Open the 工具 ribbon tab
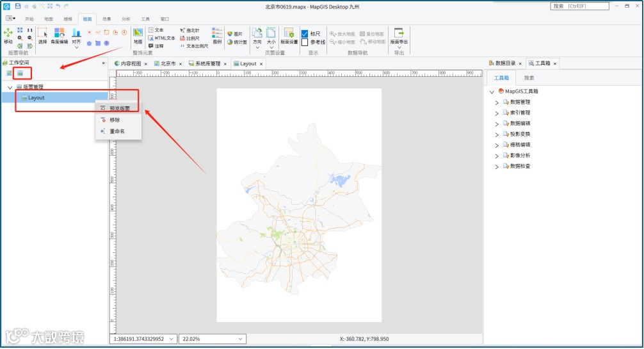The width and height of the screenshot is (644, 349). [145, 19]
